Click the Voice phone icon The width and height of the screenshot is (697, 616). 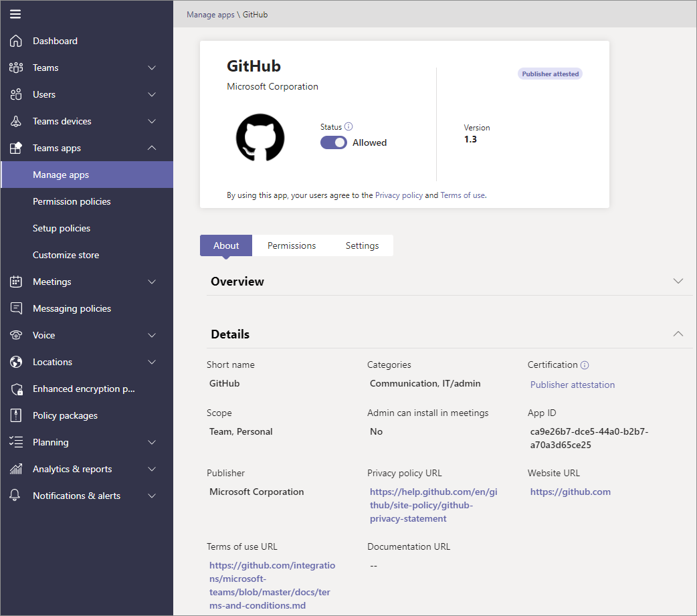pos(15,335)
